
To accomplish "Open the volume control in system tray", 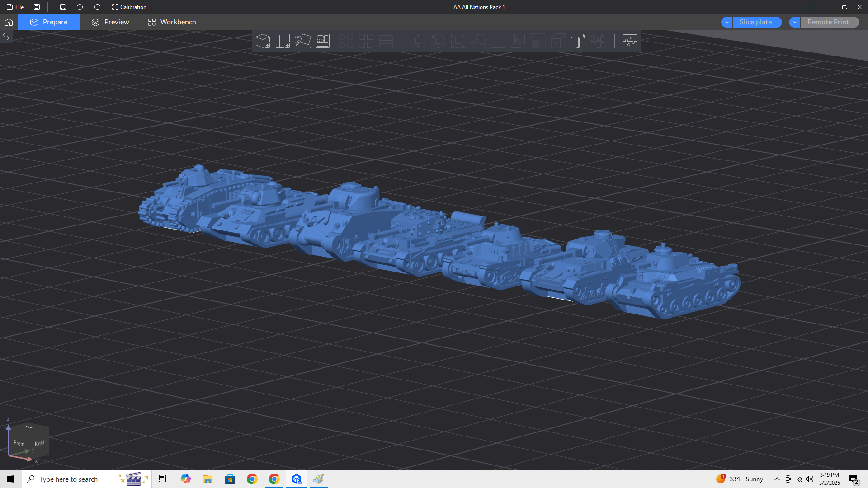I will pos(810,479).
